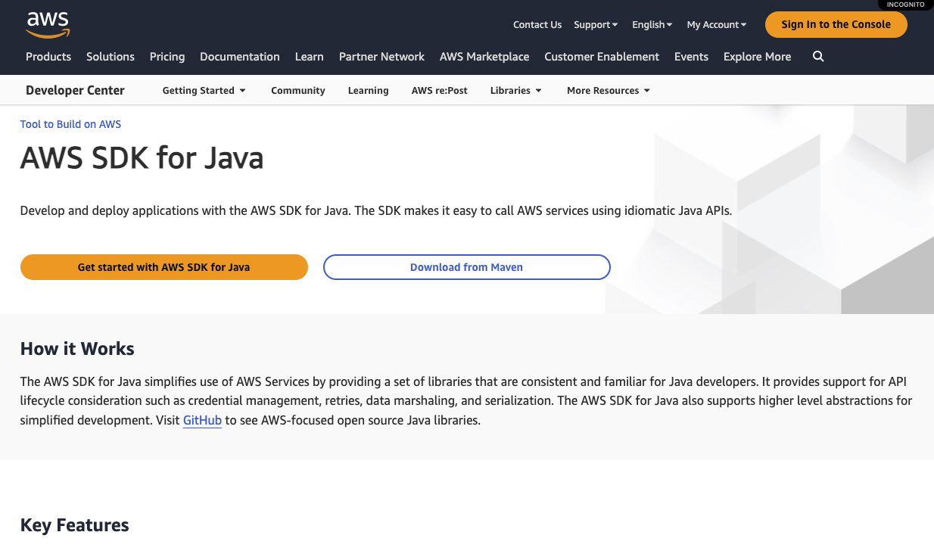Viewport: 934px width, 560px height.
Task: Expand the Libraries dropdown
Action: coord(516,91)
